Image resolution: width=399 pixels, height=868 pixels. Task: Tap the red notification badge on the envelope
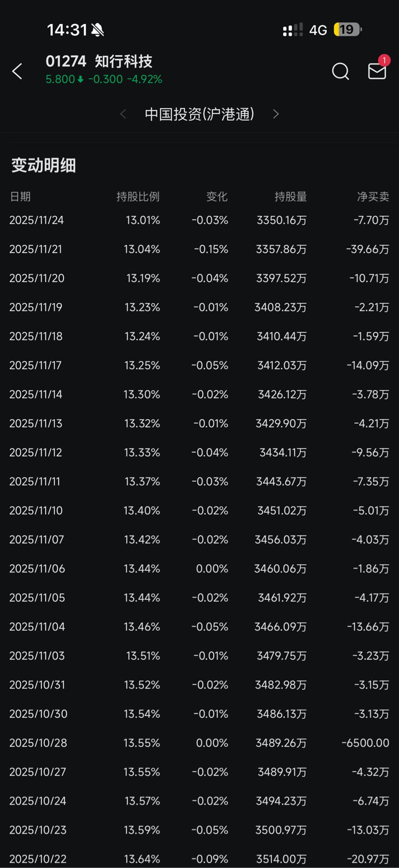(384, 60)
